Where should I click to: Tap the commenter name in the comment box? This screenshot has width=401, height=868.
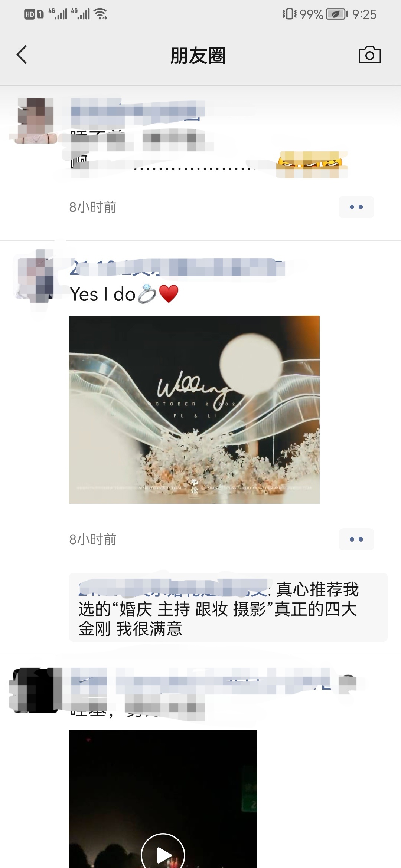pos(173,588)
